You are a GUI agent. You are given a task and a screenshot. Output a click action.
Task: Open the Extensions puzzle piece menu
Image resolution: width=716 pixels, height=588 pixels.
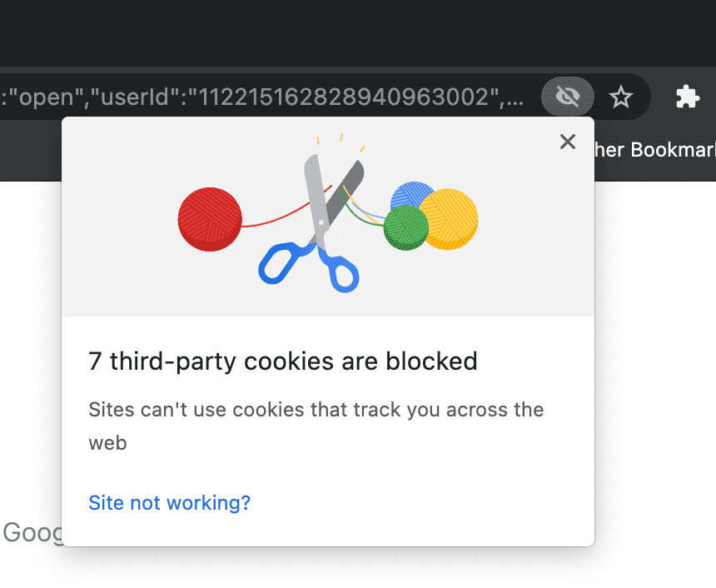687,97
